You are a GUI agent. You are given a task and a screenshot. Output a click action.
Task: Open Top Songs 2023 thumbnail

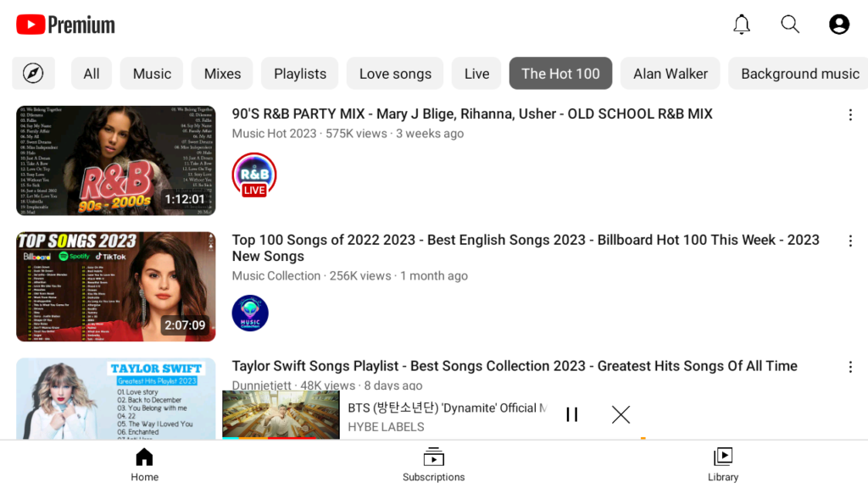click(x=115, y=286)
